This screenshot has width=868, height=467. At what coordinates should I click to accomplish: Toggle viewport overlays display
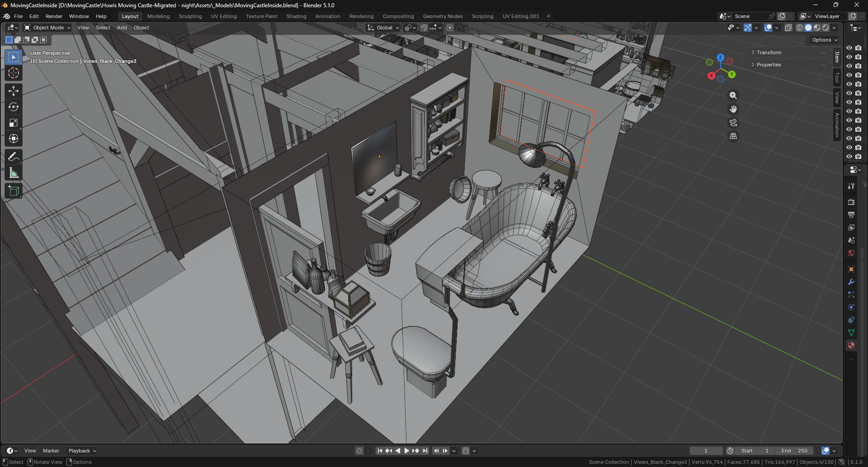pyautogui.click(x=768, y=28)
